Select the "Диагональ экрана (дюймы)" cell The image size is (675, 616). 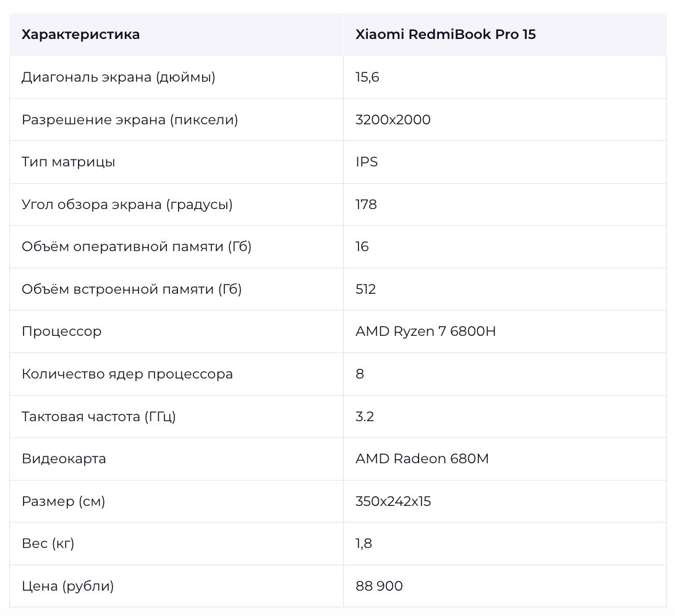pyautogui.click(x=118, y=77)
